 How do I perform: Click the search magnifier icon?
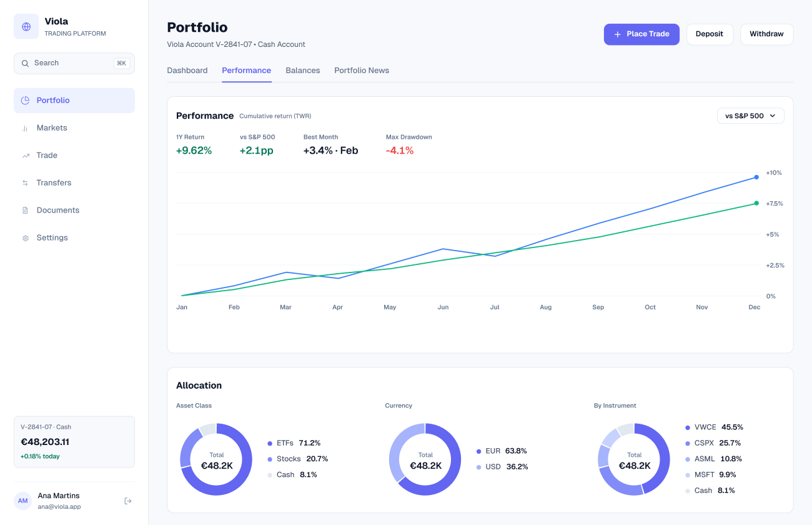[x=26, y=63]
